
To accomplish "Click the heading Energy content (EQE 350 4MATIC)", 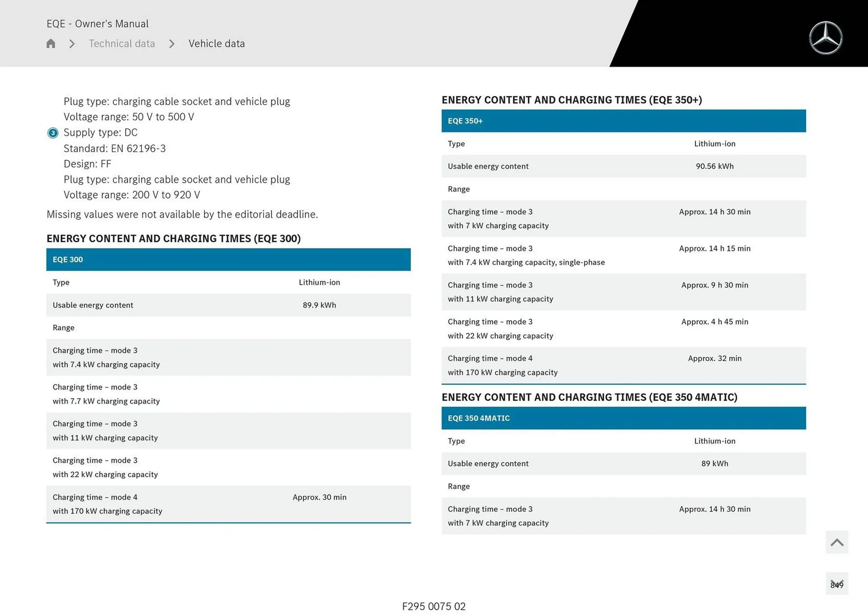I will (x=590, y=397).
